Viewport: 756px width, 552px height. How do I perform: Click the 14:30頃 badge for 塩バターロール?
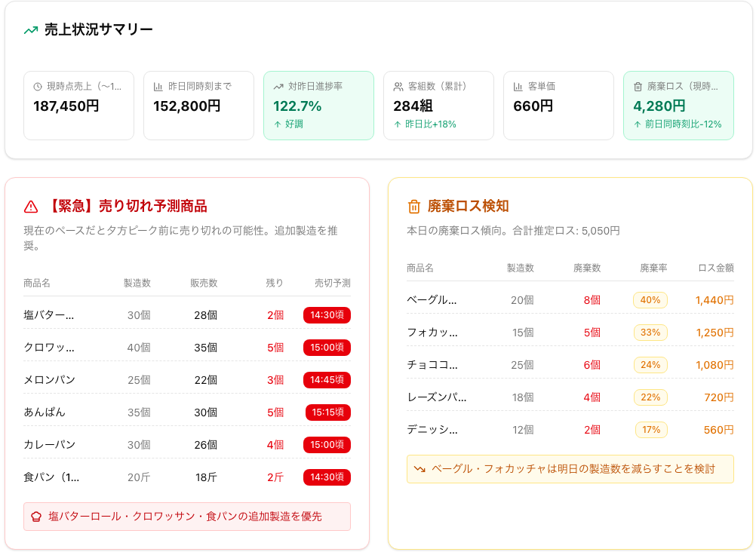pyautogui.click(x=327, y=315)
